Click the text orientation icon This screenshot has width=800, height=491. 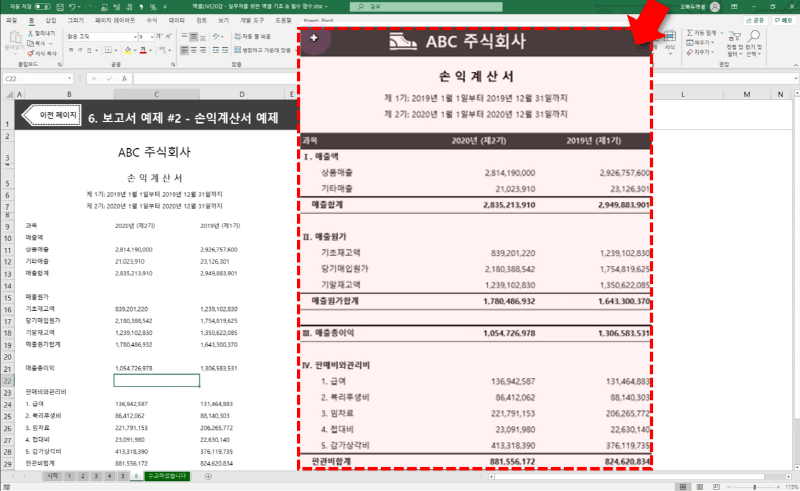217,37
